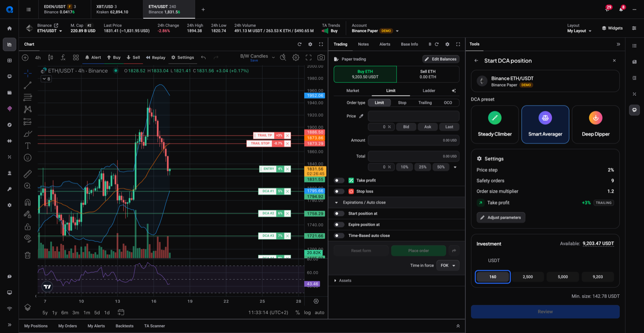Remove the TRAIL TP line from chart
The width and height of the screenshot is (644, 333).
[287, 135]
